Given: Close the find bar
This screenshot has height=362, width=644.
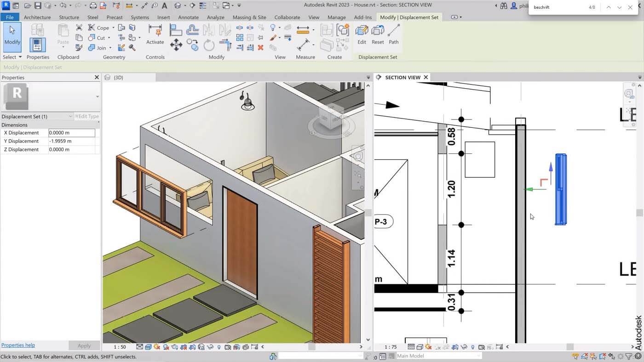Looking at the screenshot, I should pos(630,7).
